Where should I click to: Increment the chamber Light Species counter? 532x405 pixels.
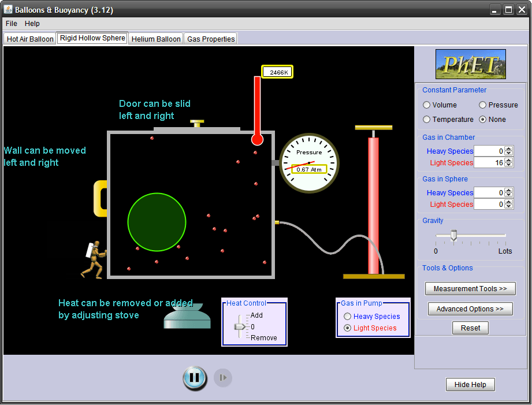508,159
